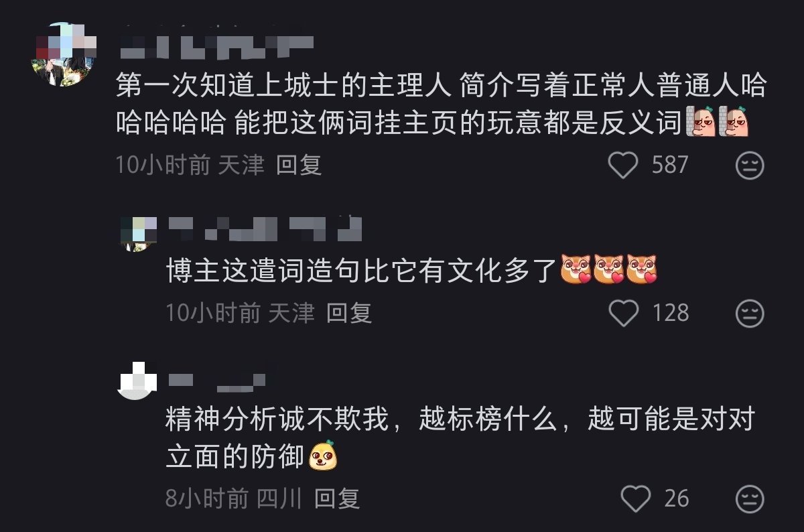Click 回复 under the top comment
804x532 pixels.
point(299,165)
